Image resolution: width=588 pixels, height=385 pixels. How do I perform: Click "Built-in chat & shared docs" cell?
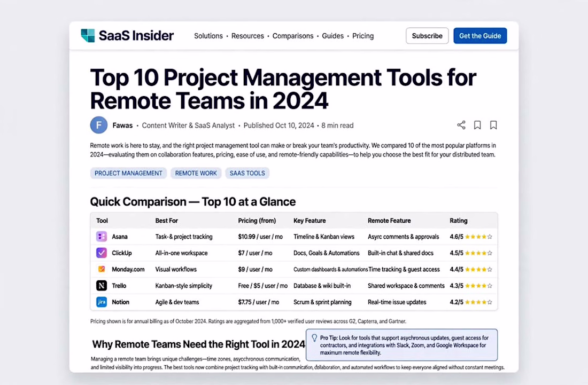click(x=400, y=253)
